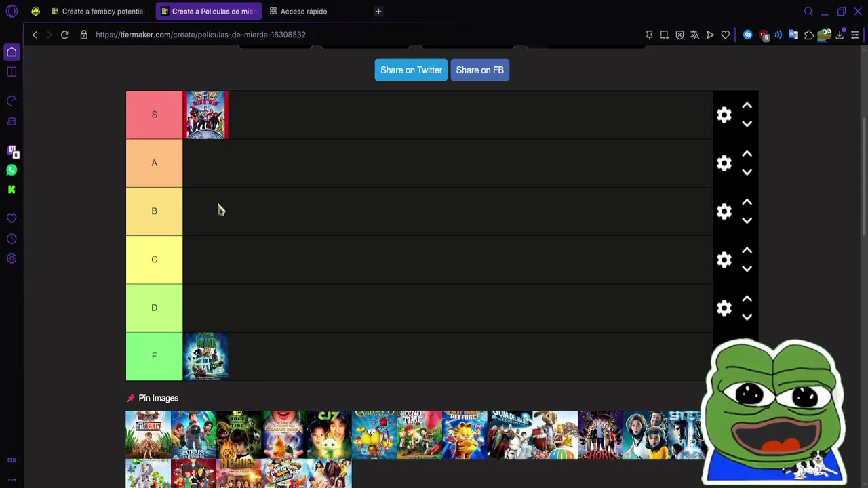Click the padlock site info icon

(x=84, y=35)
